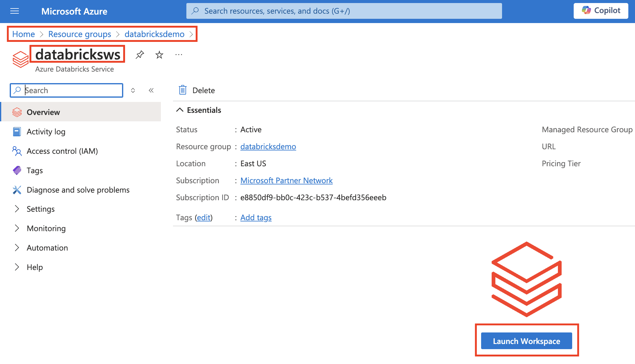
Task: Open the hamburger portal menu
Action: (x=15, y=11)
